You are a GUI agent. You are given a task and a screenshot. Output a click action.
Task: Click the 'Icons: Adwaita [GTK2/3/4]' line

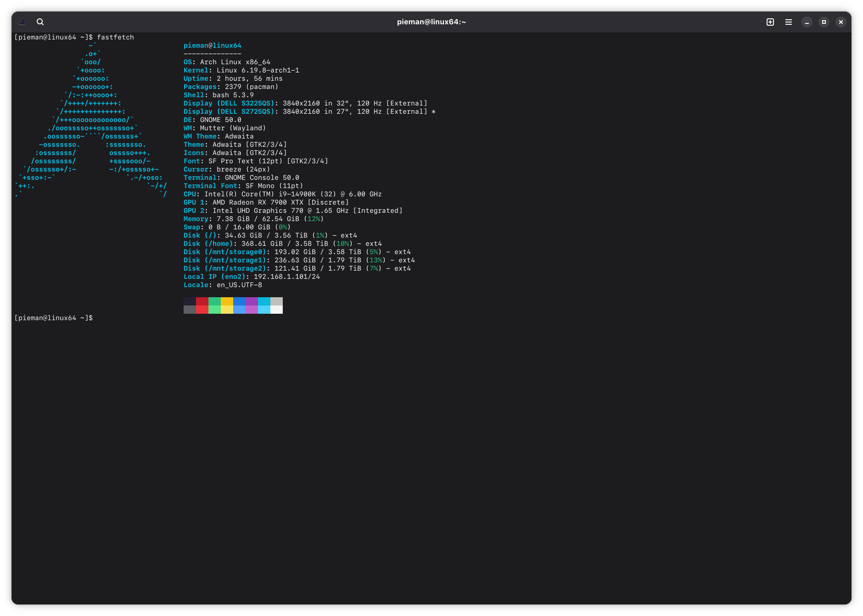click(x=235, y=153)
